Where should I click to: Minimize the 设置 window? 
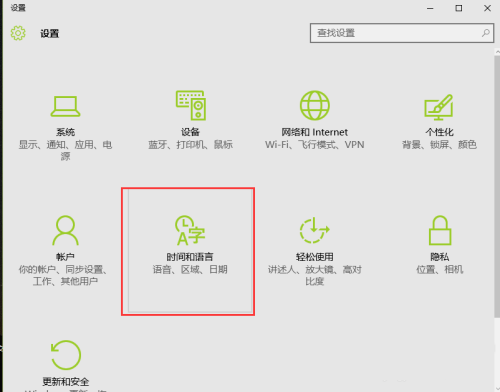[430, 8]
